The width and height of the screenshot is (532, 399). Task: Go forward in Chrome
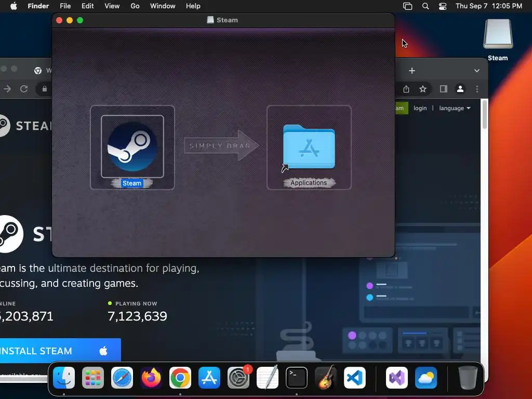coord(7,89)
